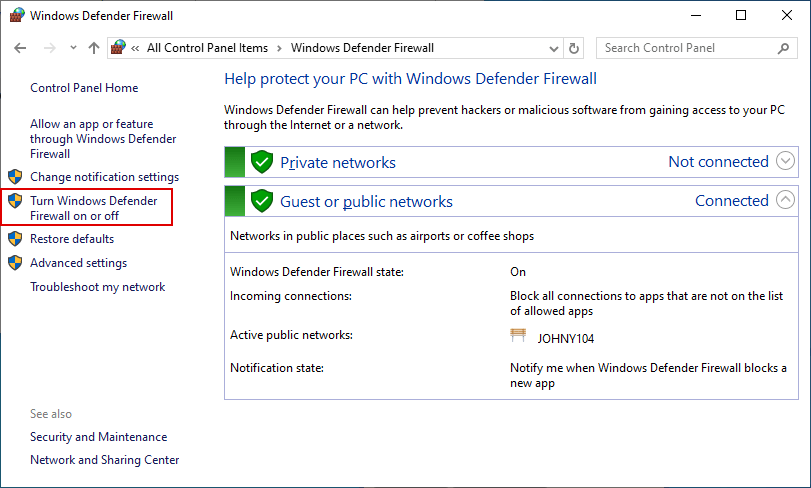Click the breadcrumb overflow chevrons in the address bar
Screen dimensions: 811x488
136,48
